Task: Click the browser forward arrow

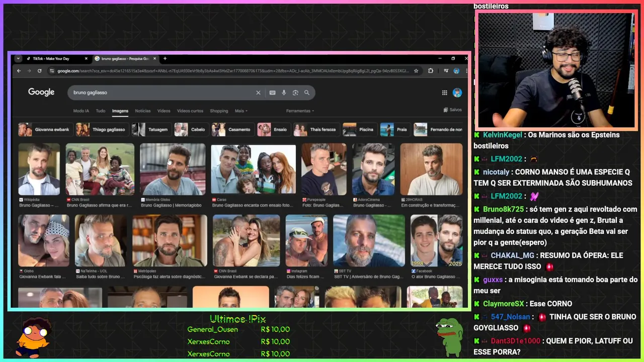Action: point(29,71)
